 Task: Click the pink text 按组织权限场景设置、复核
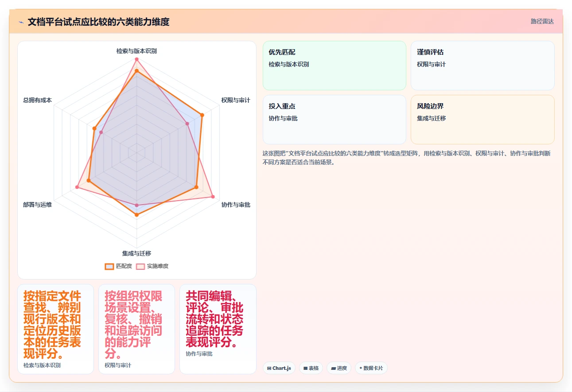coord(133,325)
